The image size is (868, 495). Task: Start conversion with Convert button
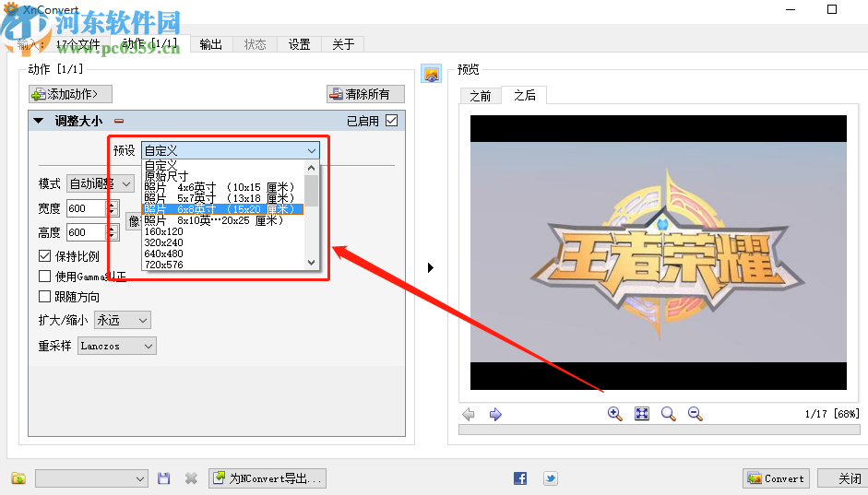pyautogui.click(x=776, y=478)
